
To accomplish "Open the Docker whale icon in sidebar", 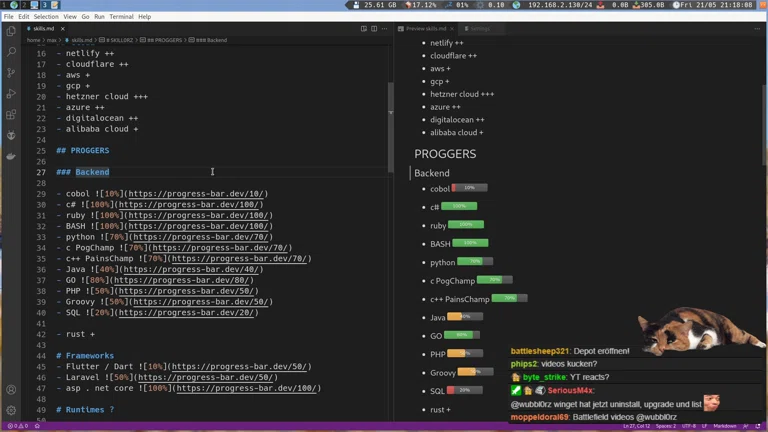I will click(11, 156).
